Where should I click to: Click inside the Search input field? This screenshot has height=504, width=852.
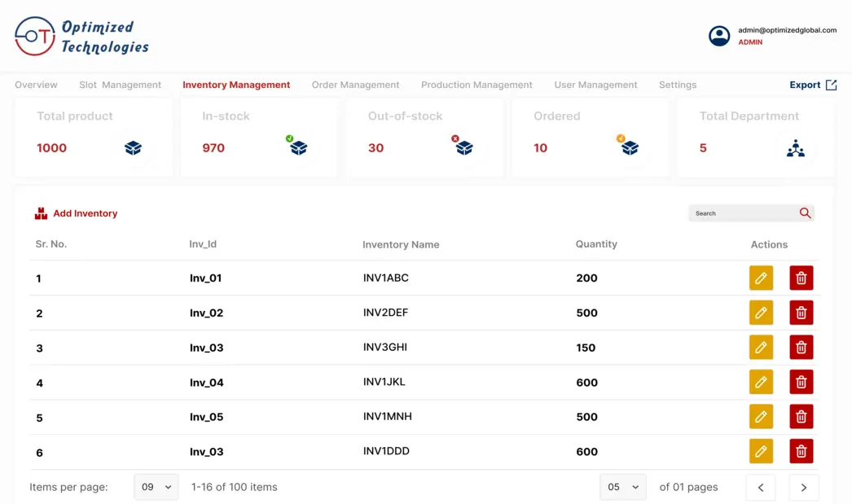pos(741,213)
